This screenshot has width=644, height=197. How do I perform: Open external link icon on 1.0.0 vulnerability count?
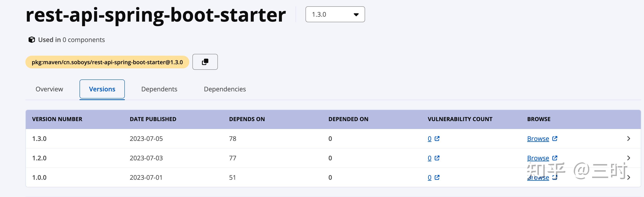pyautogui.click(x=437, y=177)
